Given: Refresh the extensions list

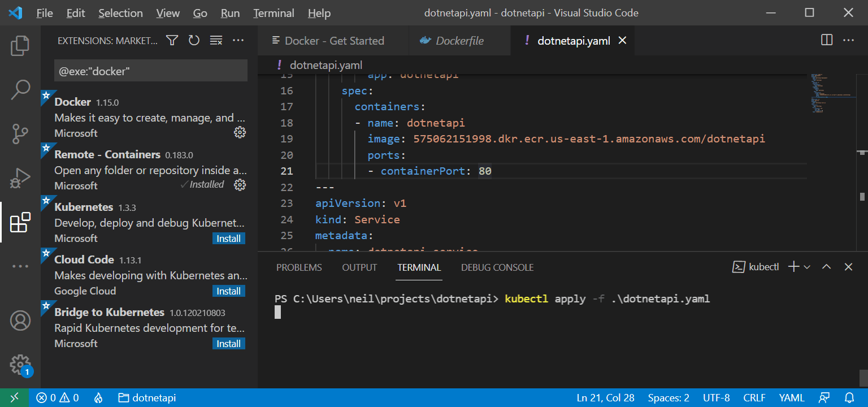Looking at the screenshot, I should (x=194, y=40).
